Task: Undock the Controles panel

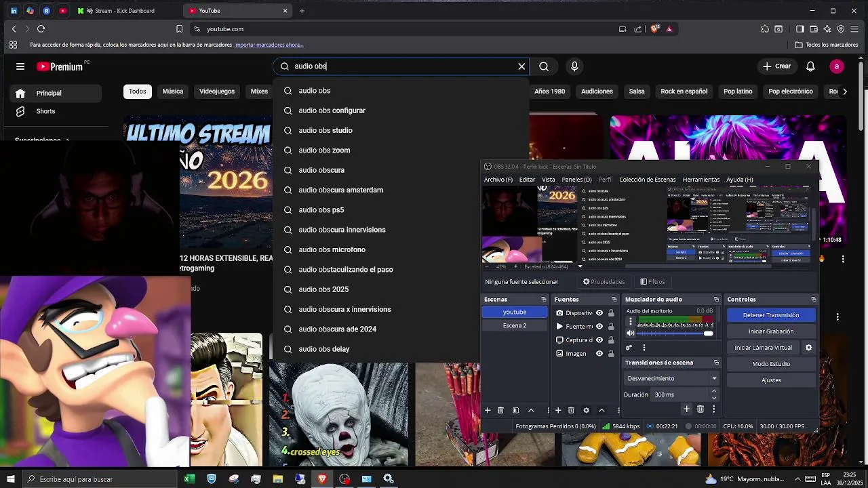Action: (813, 300)
